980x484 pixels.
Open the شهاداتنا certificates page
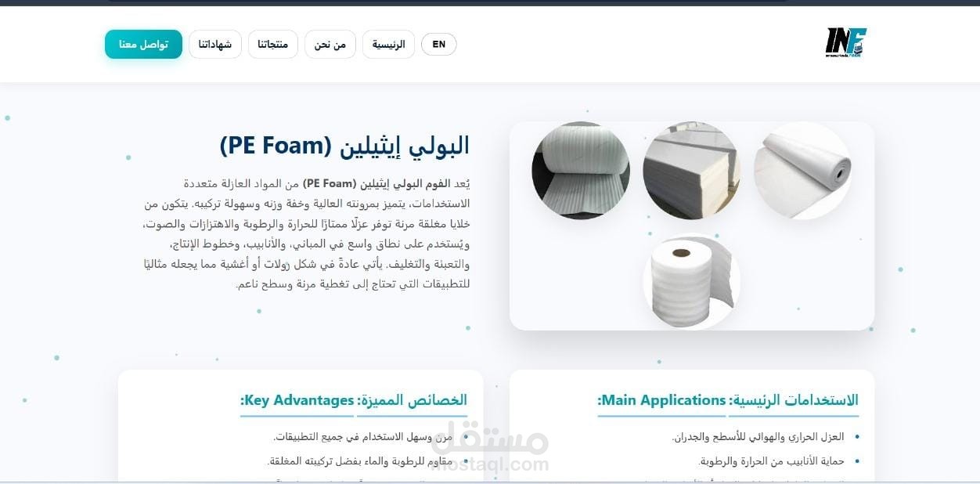[x=215, y=44]
